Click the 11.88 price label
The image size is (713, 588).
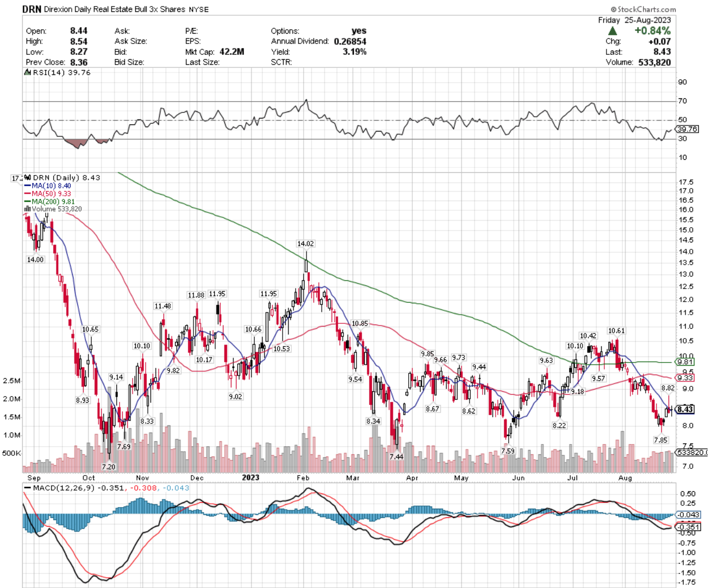tap(196, 295)
